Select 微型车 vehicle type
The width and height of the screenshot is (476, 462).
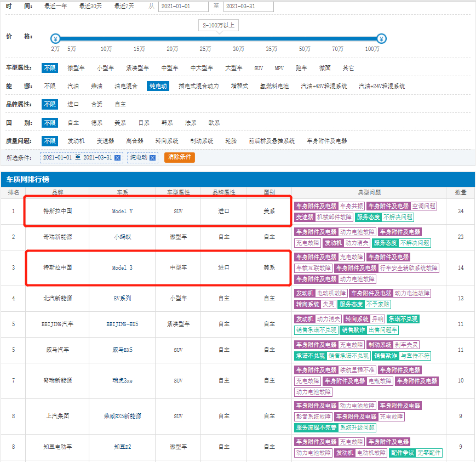[76, 68]
